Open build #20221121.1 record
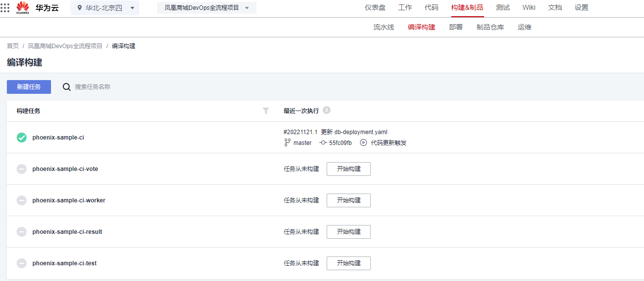The width and height of the screenshot is (644, 281). pos(301,132)
